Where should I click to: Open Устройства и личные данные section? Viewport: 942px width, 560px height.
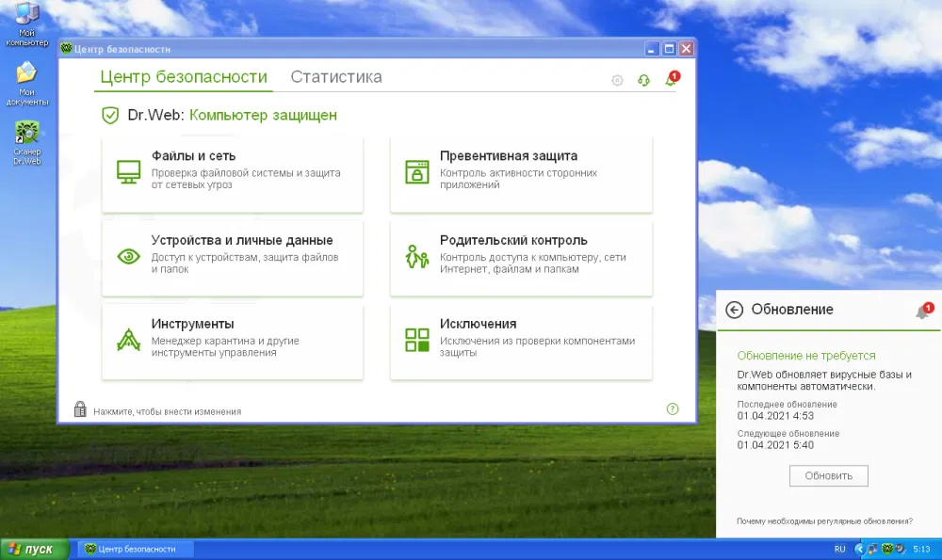pos(233,258)
